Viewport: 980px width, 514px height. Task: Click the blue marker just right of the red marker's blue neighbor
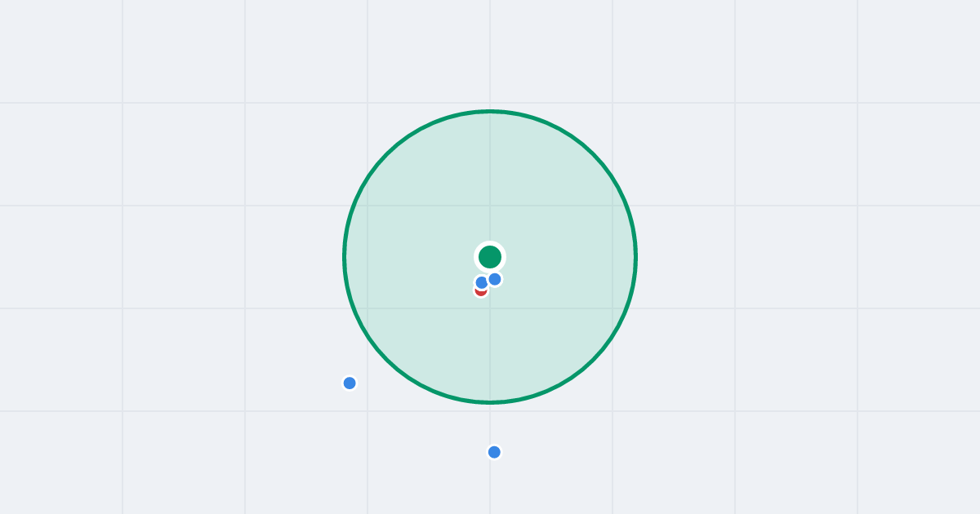tap(495, 279)
